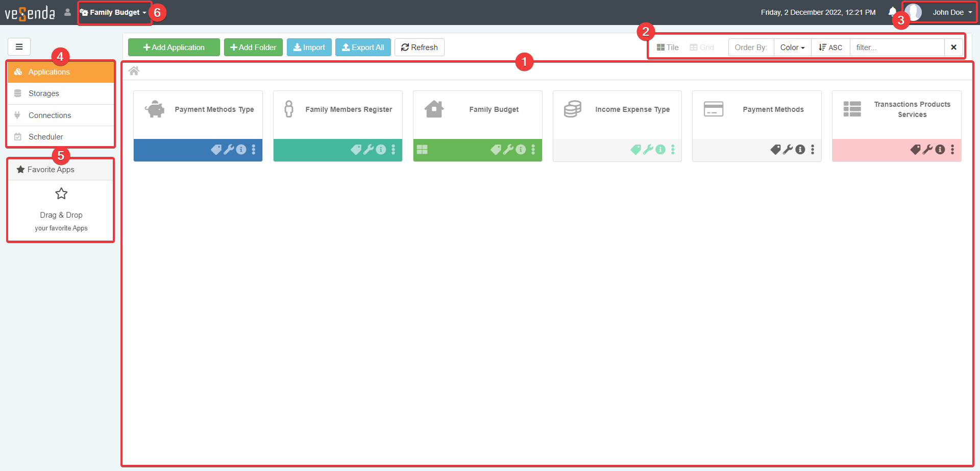Click the home breadcrumb icon

pyautogui.click(x=134, y=71)
